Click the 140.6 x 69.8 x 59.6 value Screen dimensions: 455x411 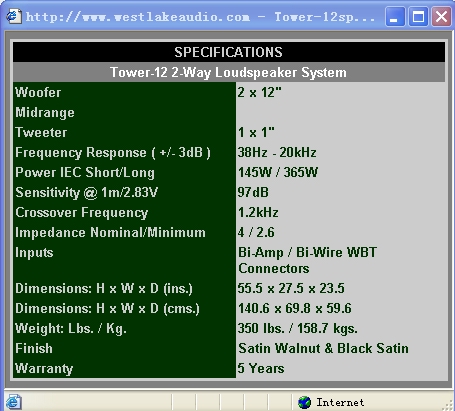[x=295, y=308]
